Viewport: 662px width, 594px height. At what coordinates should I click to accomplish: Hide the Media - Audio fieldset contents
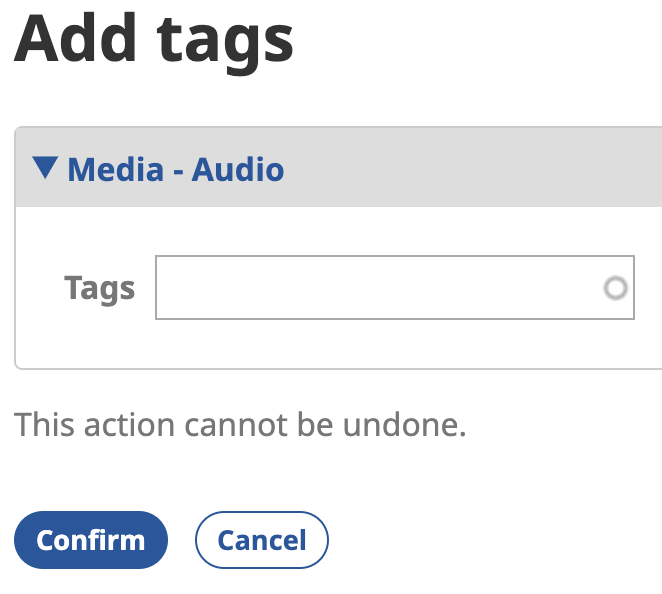click(45, 168)
